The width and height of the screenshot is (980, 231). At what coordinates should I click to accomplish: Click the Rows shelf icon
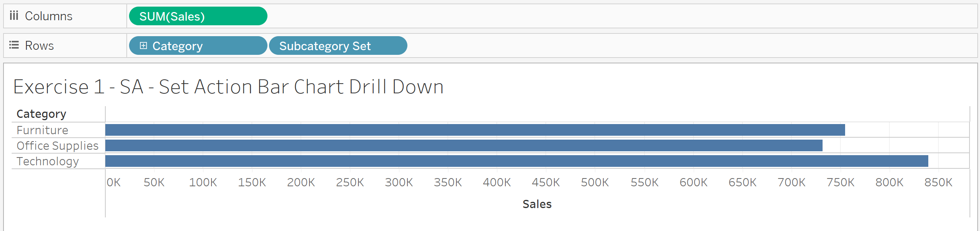click(x=14, y=45)
